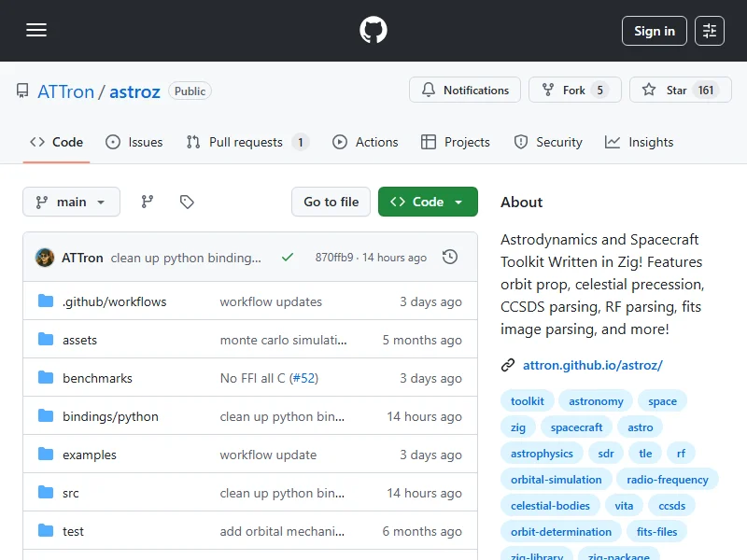Open commit history clock icon
The width and height of the screenshot is (747, 560).
coord(450,257)
